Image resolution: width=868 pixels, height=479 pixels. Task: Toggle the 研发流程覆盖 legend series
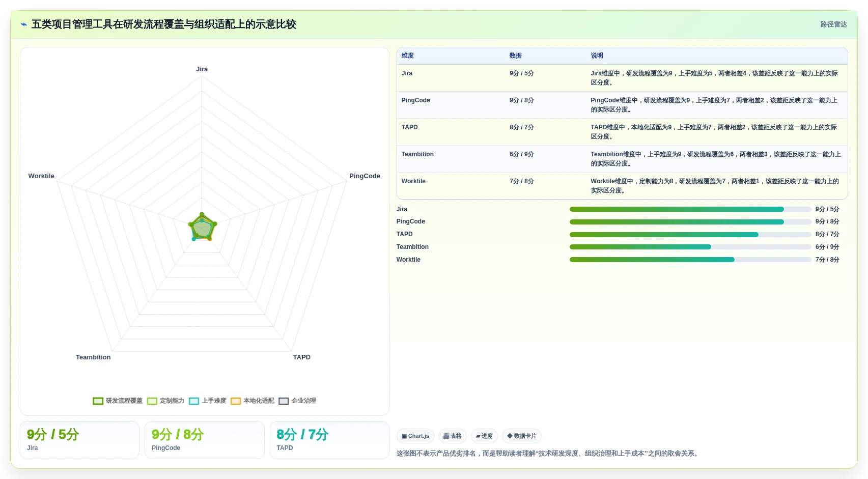tap(118, 401)
